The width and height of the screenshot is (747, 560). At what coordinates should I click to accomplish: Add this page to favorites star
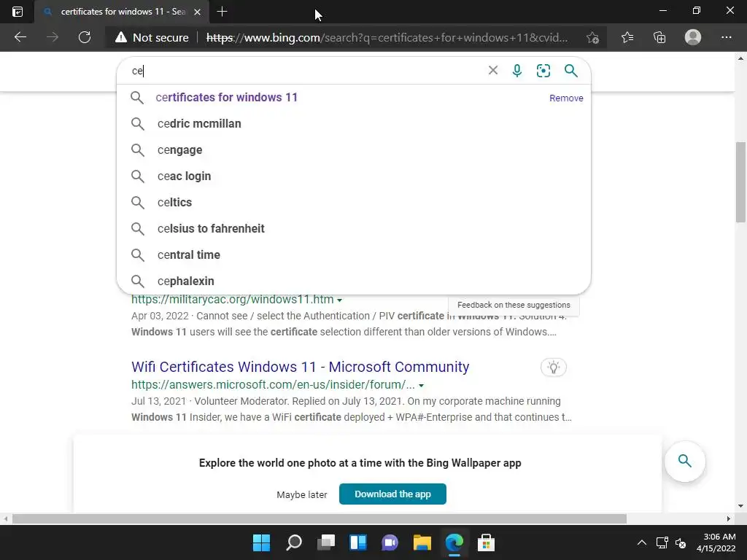(592, 37)
